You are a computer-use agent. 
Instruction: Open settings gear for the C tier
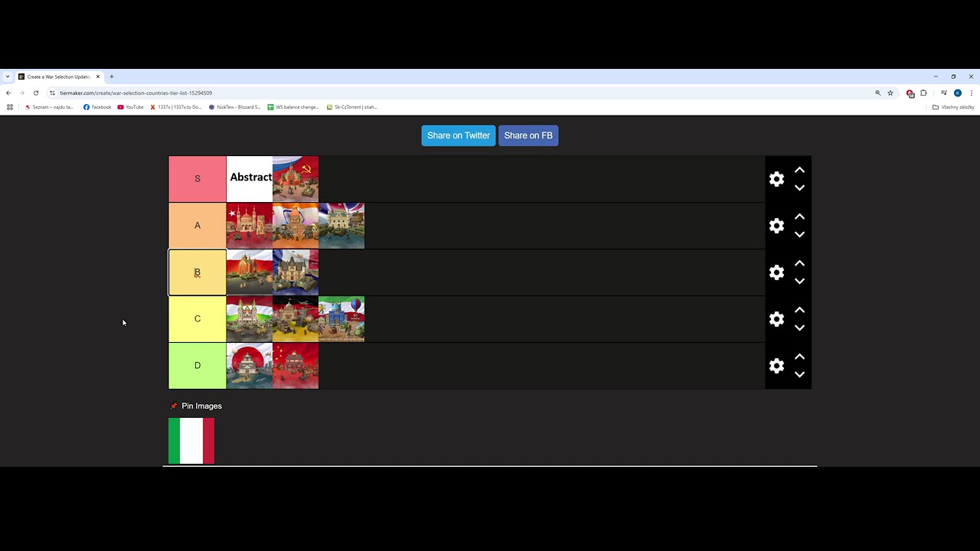point(776,319)
